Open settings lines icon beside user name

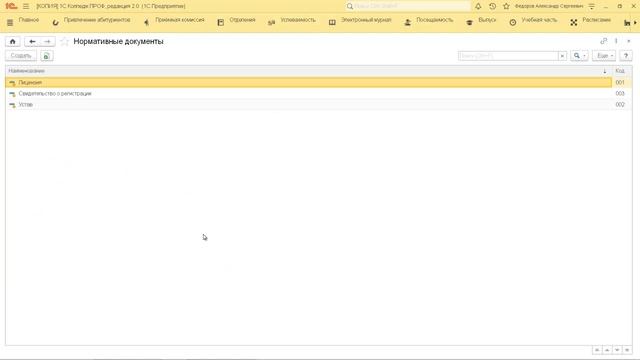coord(591,6)
